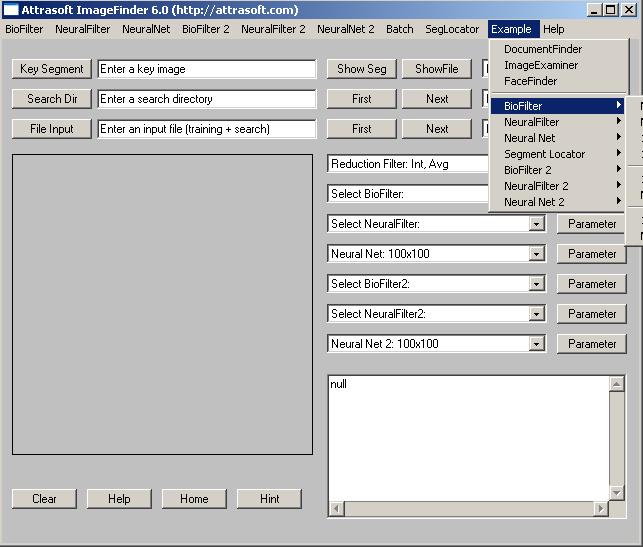Viewport: 643px width, 547px height.
Task: Click the File Input button
Action: coord(52,129)
